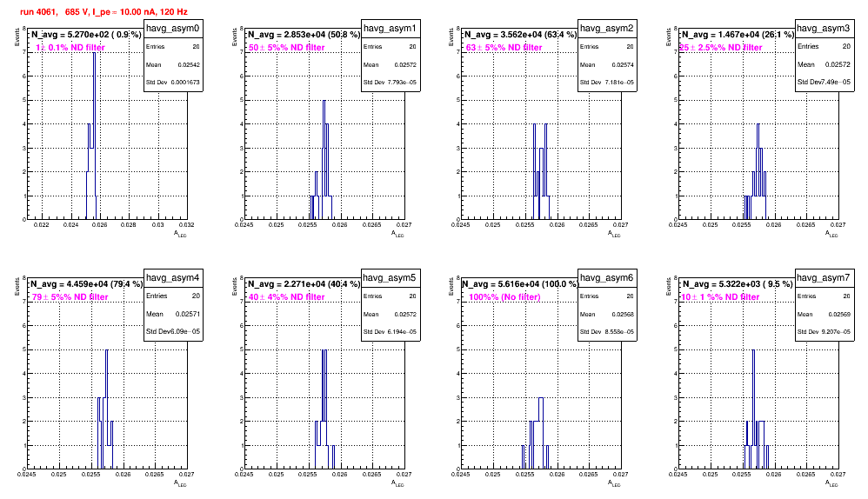Image resolution: width=868 pixels, height=499 pixels.
Task: Select Std Dev 7.793e-05 in havg_asym1 box
Action: (x=391, y=83)
